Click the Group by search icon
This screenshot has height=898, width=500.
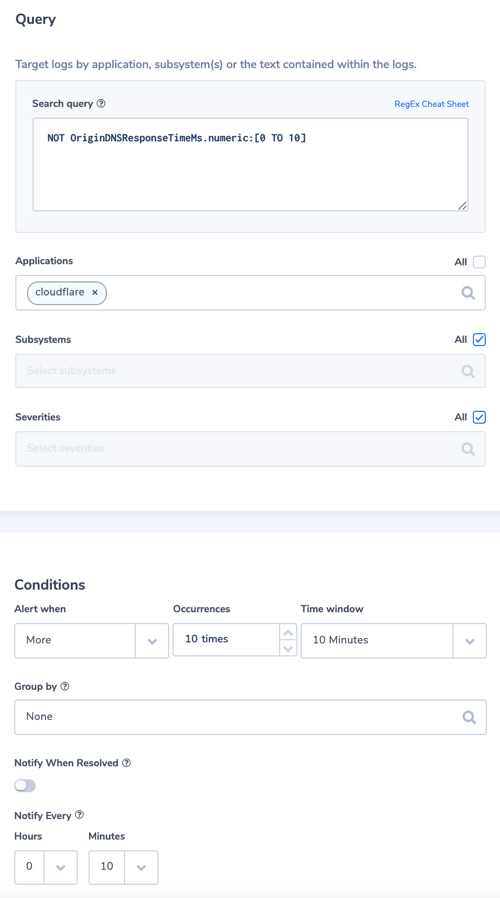point(469,717)
